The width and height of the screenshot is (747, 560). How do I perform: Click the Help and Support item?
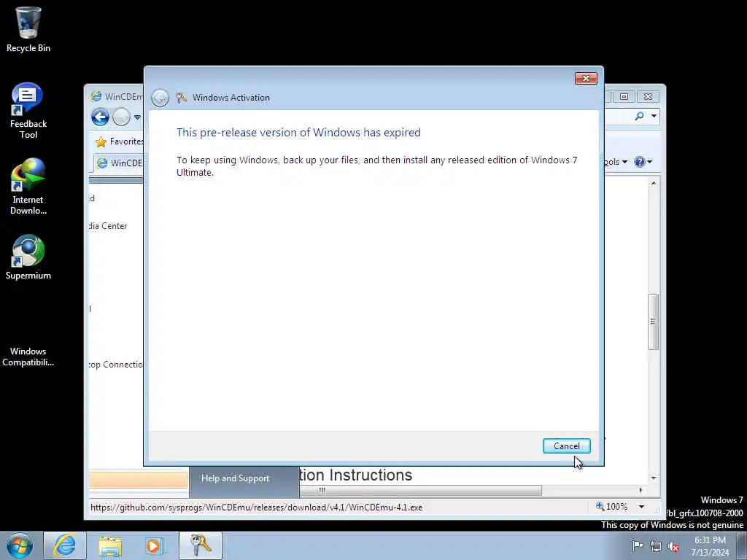coord(235,478)
